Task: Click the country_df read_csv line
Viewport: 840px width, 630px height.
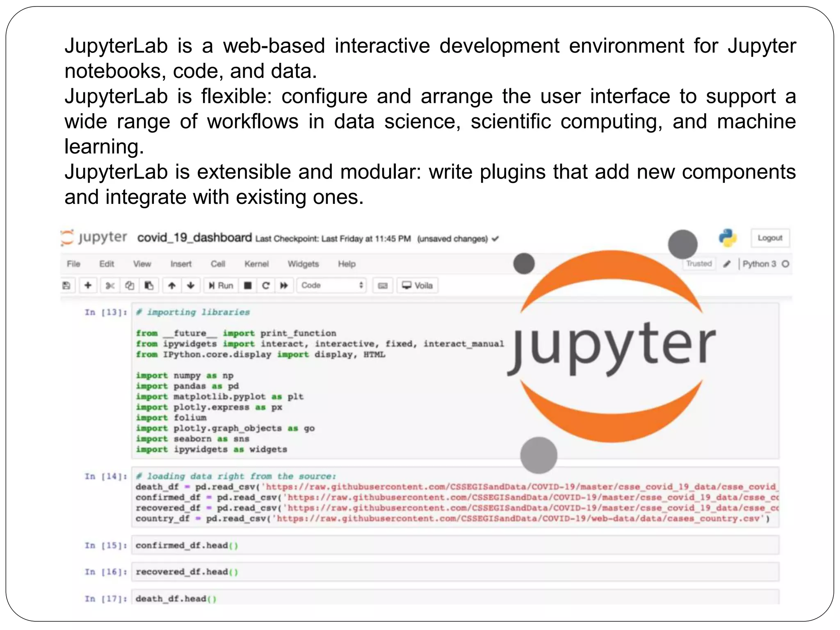Action: point(452,518)
